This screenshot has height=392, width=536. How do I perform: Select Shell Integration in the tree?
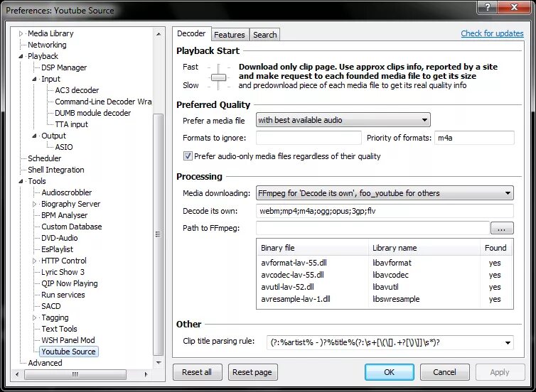(x=56, y=170)
